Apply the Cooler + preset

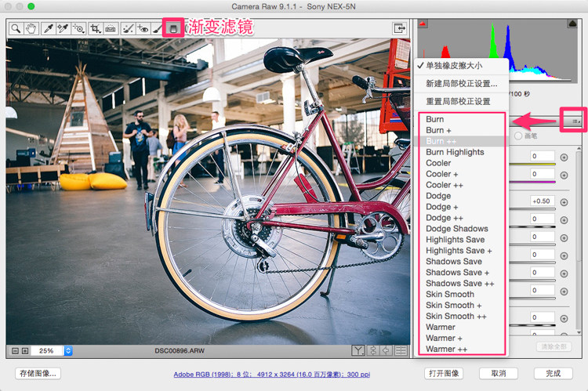[462, 174]
